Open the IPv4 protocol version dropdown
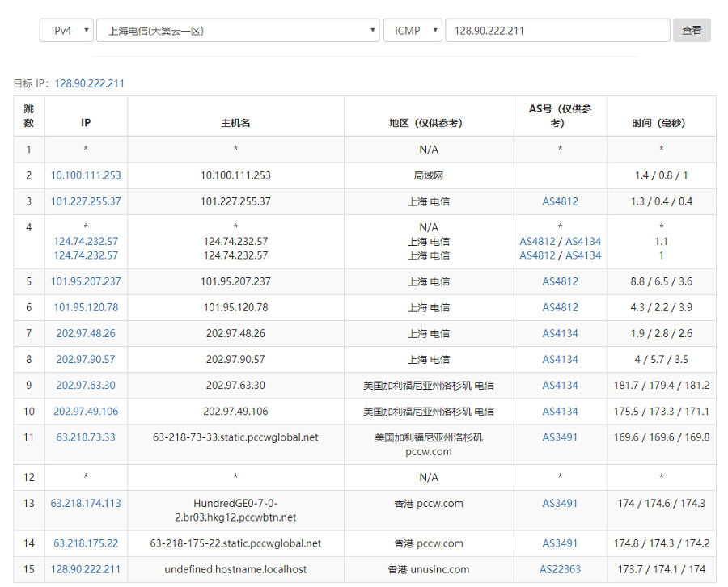 pyautogui.click(x=66, y=31)
